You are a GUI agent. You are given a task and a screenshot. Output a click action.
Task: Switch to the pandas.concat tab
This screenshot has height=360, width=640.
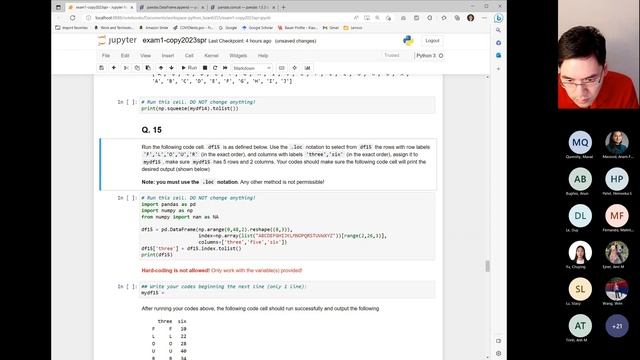click(242, 7)
